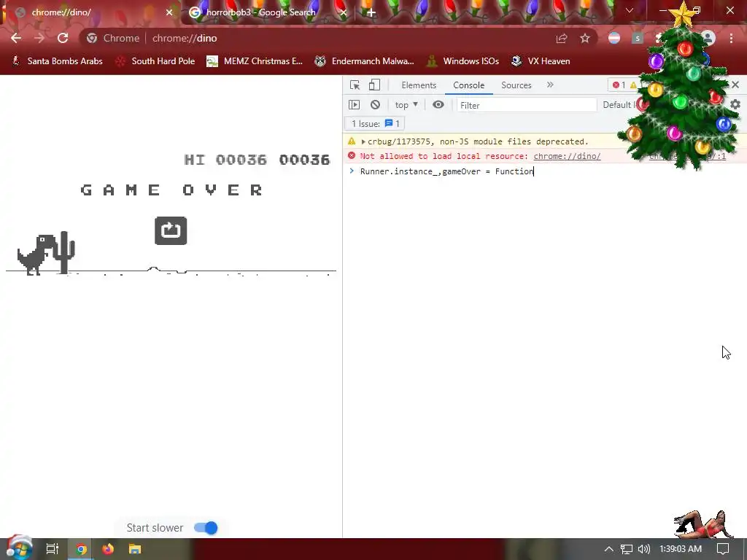Clear the console with the ban icon

[x=376, y=105]
